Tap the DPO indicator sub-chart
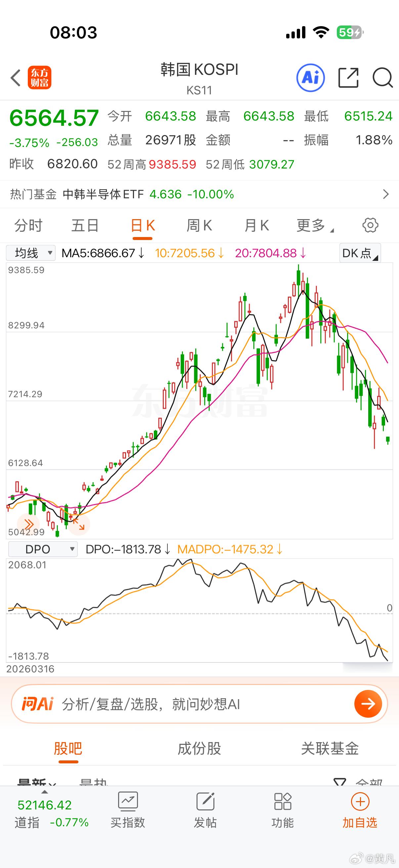This screenshot has height=868, width=399. tap(199, 610)
